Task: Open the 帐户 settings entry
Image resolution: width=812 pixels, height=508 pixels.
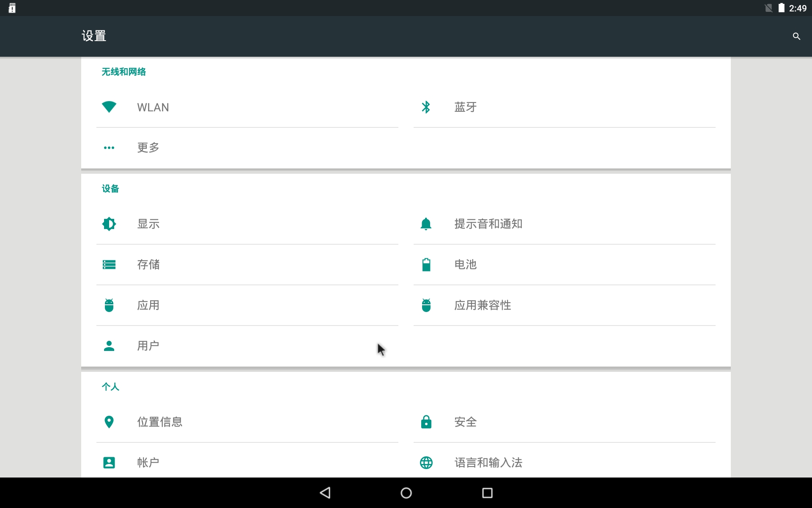Action: (148, 463)
